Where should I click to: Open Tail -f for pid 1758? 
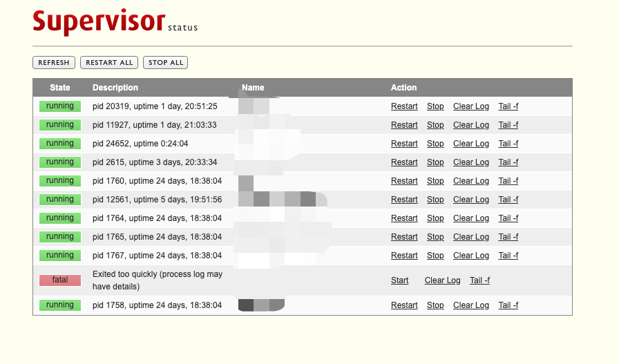point(508,305)
